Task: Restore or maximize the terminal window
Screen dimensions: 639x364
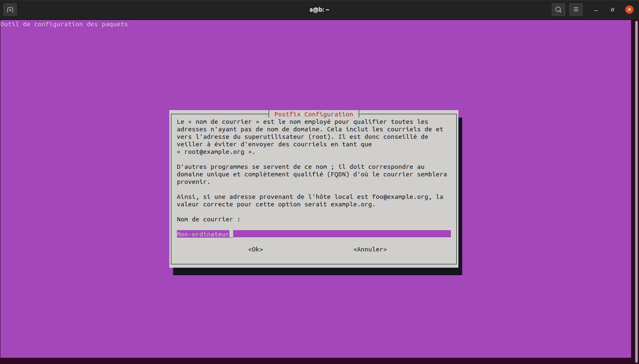Action: 612,10
